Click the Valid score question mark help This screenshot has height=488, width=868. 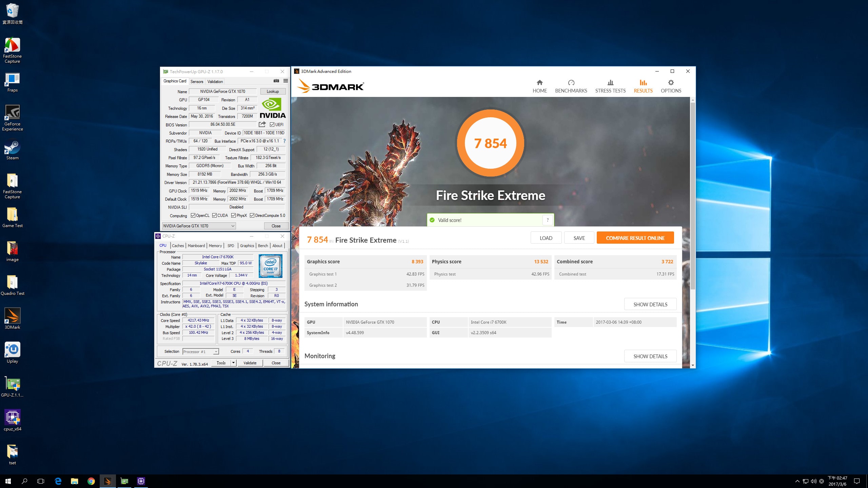pyautogui.click(x=548, y=220)
